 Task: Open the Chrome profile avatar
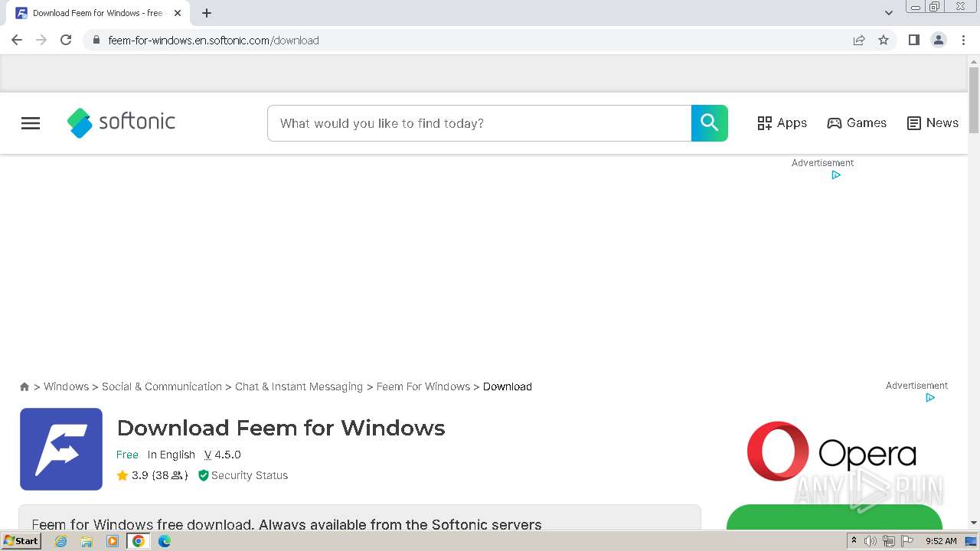pos(939,40)
